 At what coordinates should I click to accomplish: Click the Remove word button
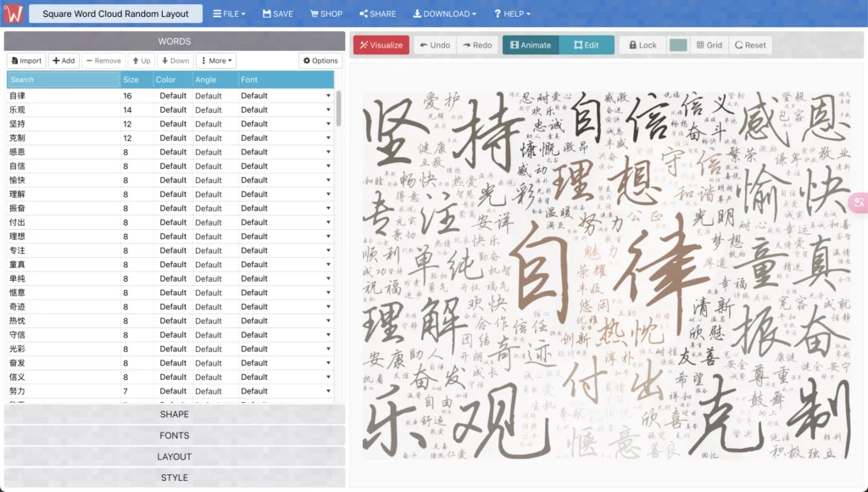coord(103,60)
